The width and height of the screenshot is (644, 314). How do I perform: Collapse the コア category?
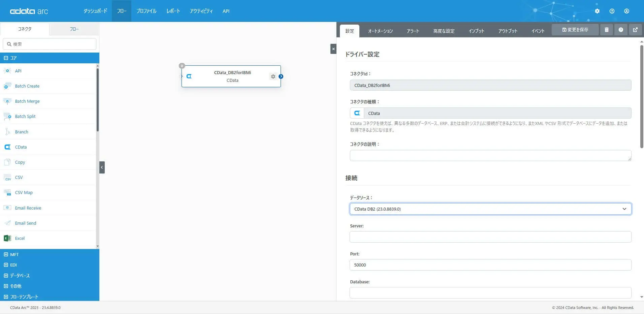click(x=6, y=58)
